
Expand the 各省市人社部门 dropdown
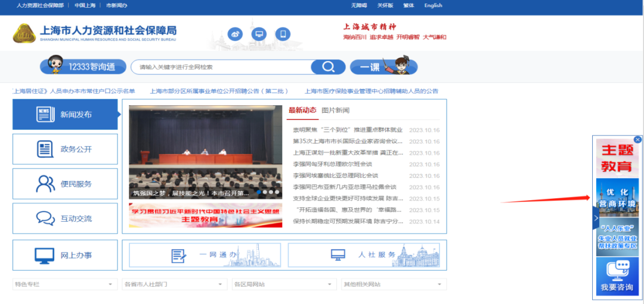click(175, 284)
